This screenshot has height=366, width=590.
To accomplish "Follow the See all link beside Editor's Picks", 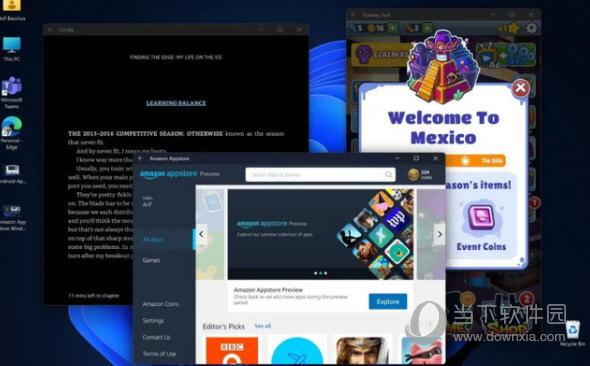I will coord(262,326).
